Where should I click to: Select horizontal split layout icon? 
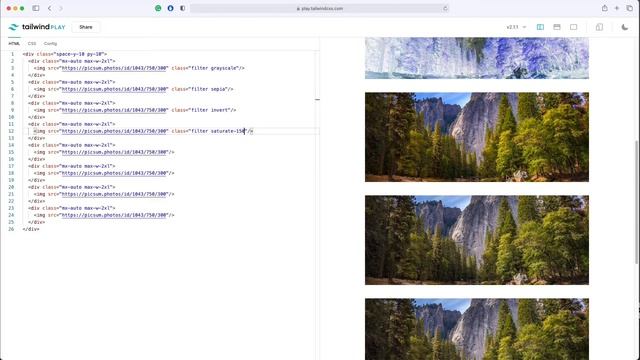pos(557,27)
